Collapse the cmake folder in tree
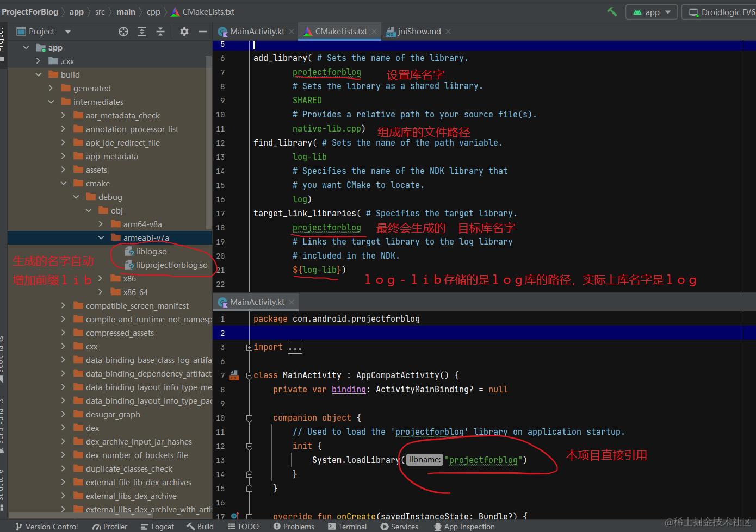 [x=64, y=184]
